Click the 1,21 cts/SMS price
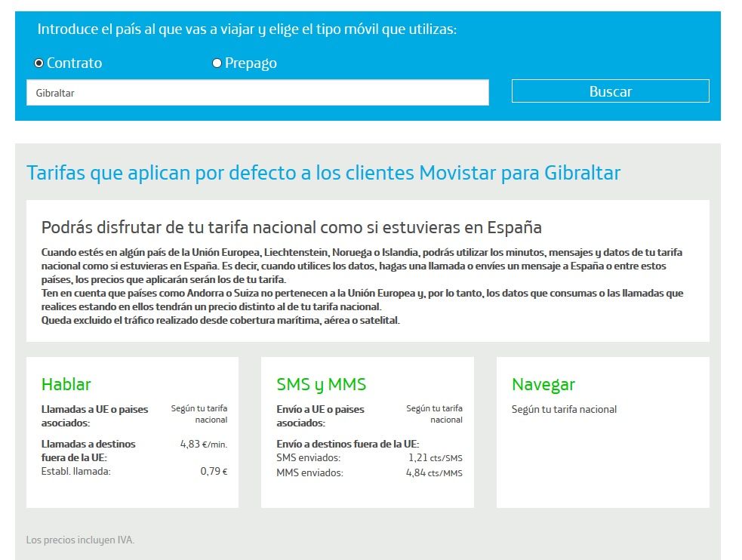 (x=435, y=458)
